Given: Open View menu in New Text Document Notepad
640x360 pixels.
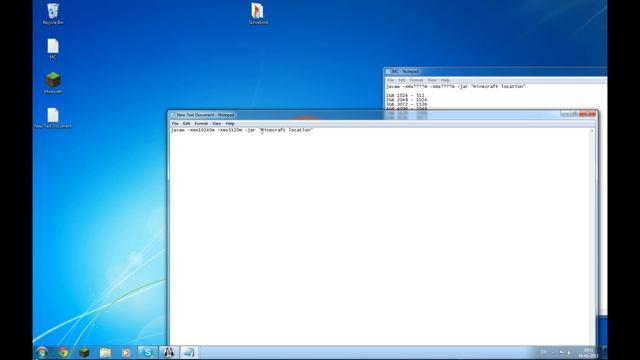Looking at the screenshot, I should click(x=217, y=123).
